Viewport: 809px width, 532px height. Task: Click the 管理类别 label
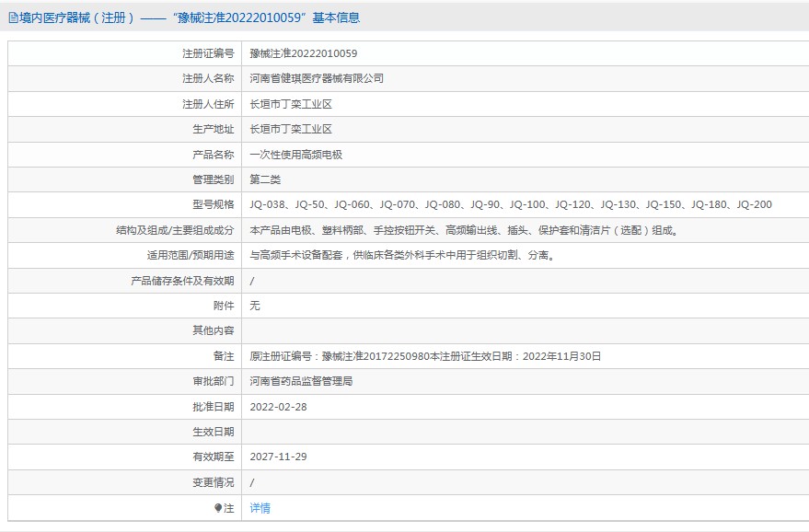(214, 179)
